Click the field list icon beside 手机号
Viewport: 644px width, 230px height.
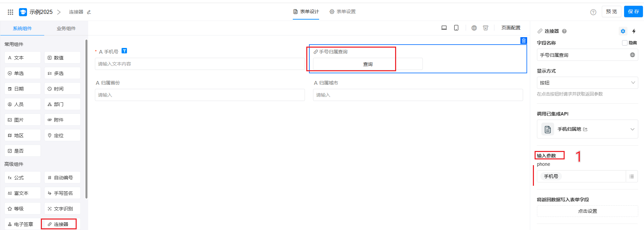pos(632,176)
